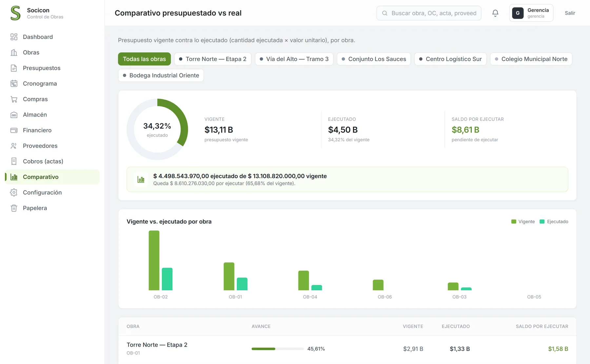Navigate to Cronograma
The height and width of the screenshot is (364, 590).
point(52,84)
